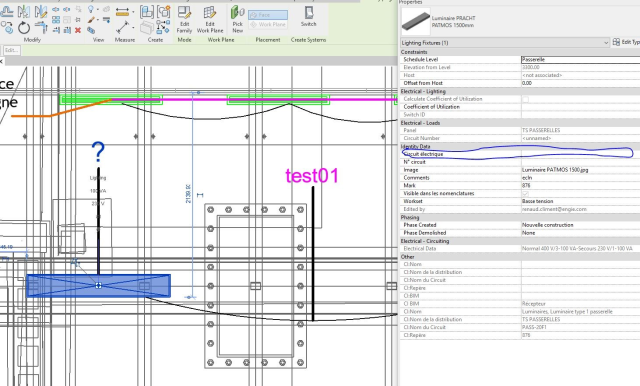Select Face placement option
This screenshot has width=640, height=386.
[268, 15]
